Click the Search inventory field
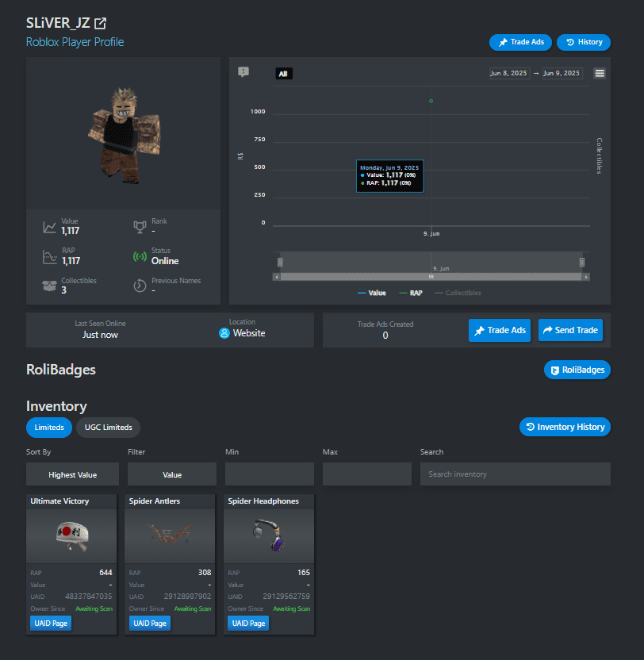Image resolution: width=644 pixels, height=660 pixels. pyautogui.click(x=516, y=474)
